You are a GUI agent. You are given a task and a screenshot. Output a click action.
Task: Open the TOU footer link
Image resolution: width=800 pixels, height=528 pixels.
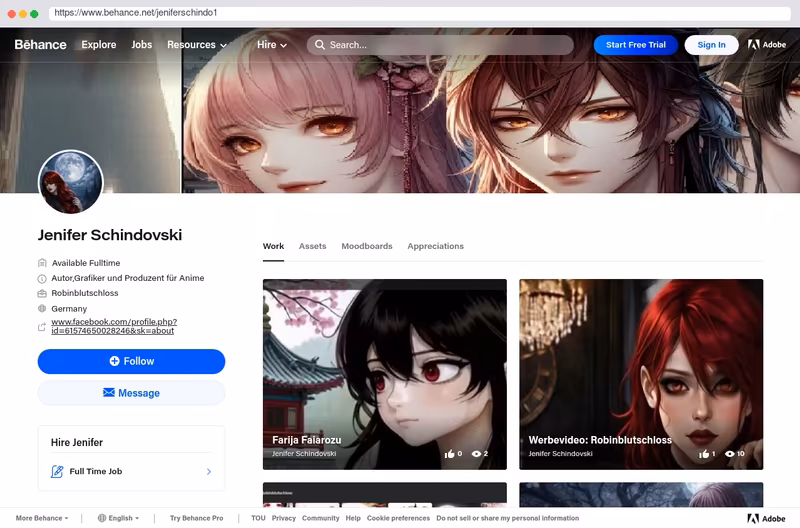(258, 518)
